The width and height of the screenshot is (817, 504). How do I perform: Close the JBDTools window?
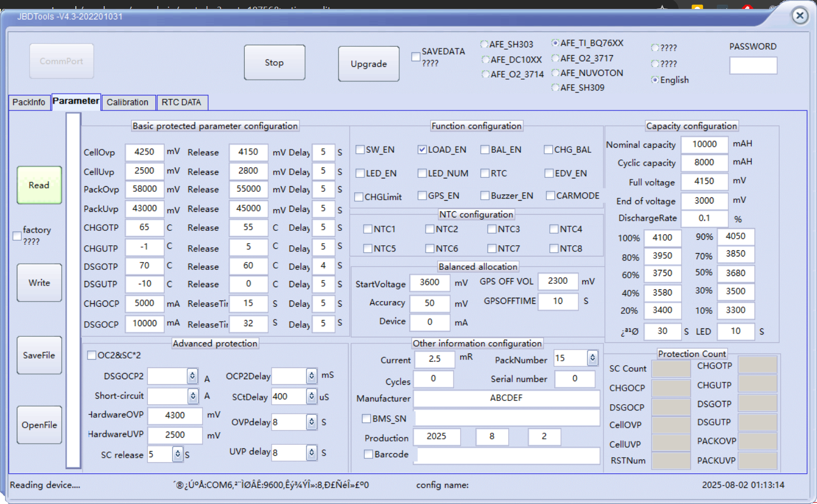800,16
